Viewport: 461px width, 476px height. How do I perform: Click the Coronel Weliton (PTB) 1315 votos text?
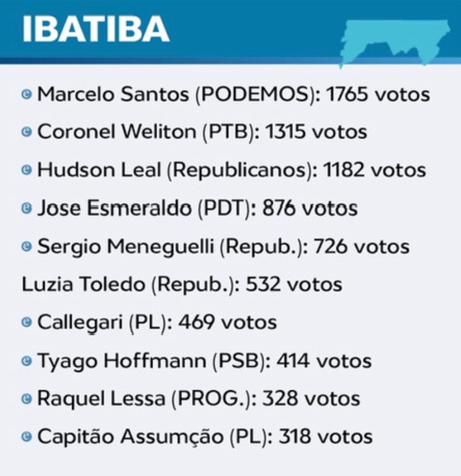(x=202, y=133)
